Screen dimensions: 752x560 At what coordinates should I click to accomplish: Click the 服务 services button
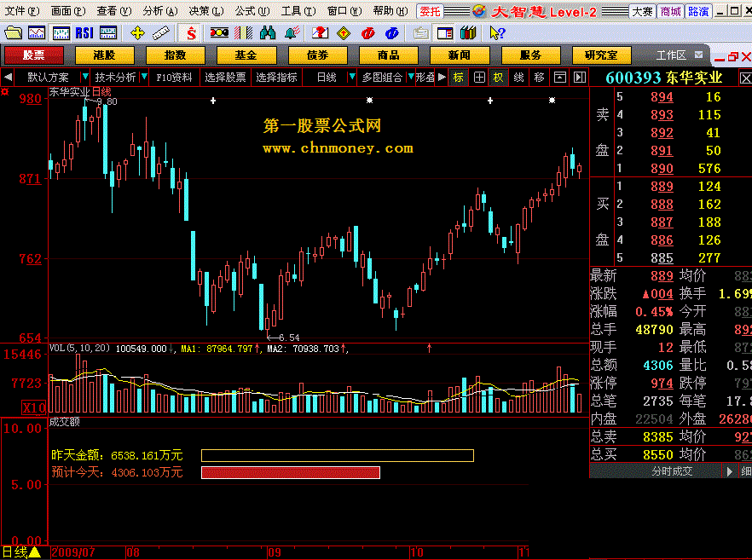click(x=530, y=55)
